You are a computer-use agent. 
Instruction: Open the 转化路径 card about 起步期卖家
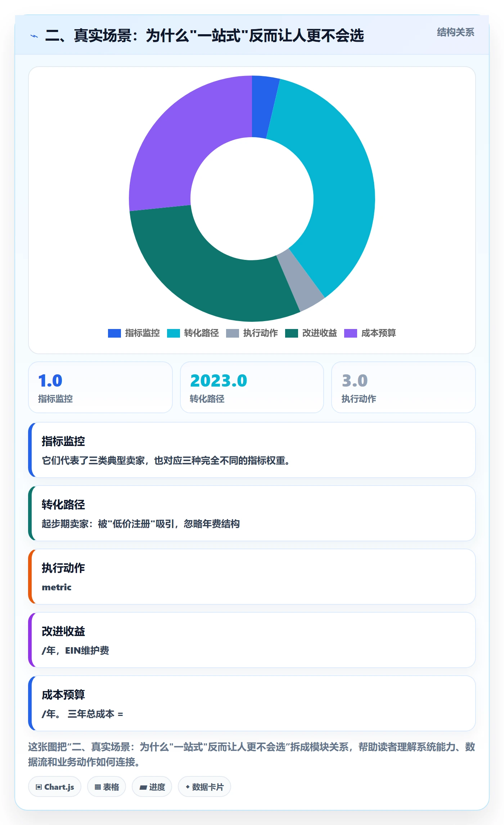click(x=252, y=513)
